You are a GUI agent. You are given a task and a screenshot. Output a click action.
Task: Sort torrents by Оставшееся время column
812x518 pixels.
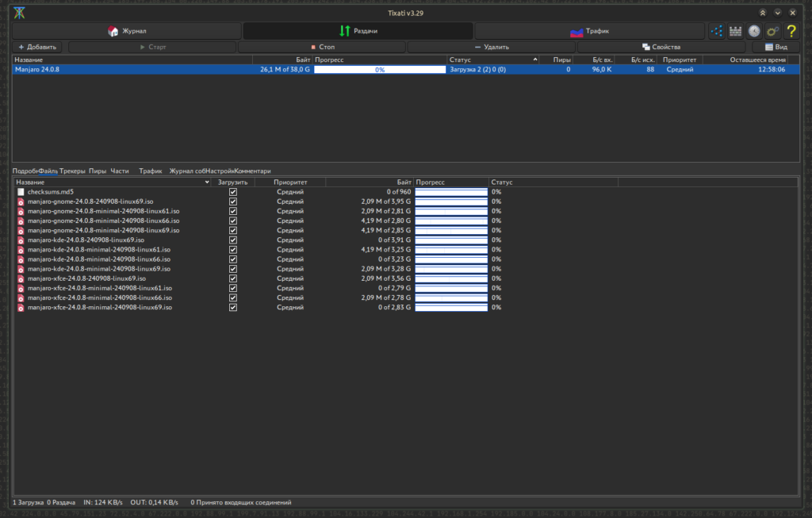coord(745,59)
